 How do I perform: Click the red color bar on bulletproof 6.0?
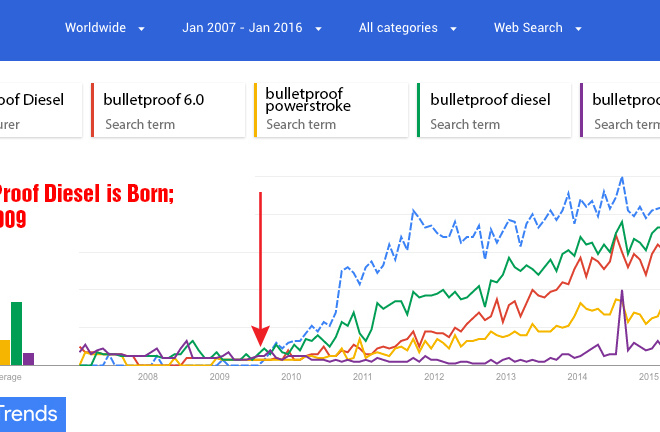pos(92,111)
